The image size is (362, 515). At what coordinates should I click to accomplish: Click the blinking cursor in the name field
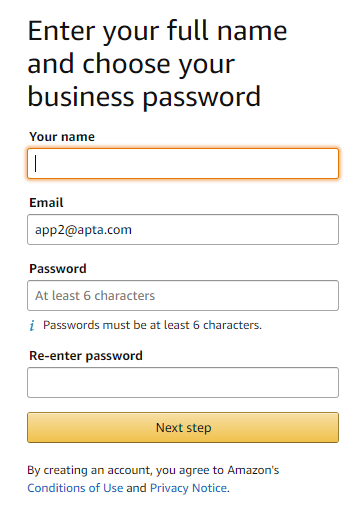click(x=36, y=164)
